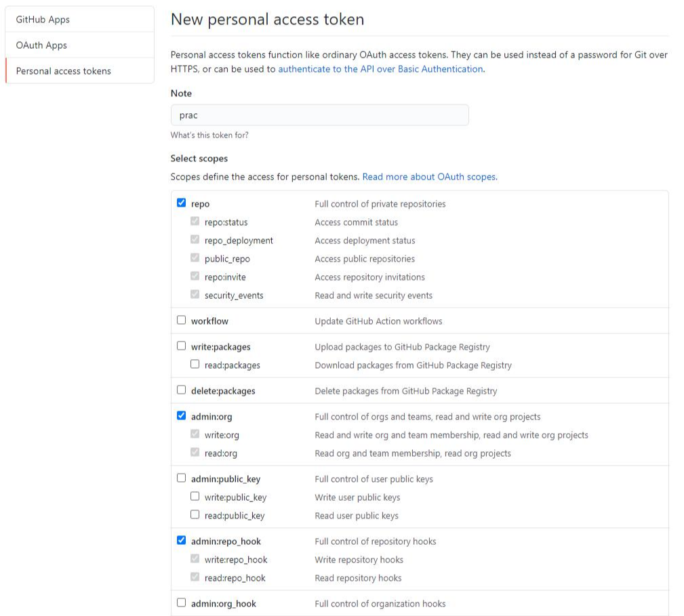
Task: Tick the read:public_key checkbox
Action: tap(195, 514)
